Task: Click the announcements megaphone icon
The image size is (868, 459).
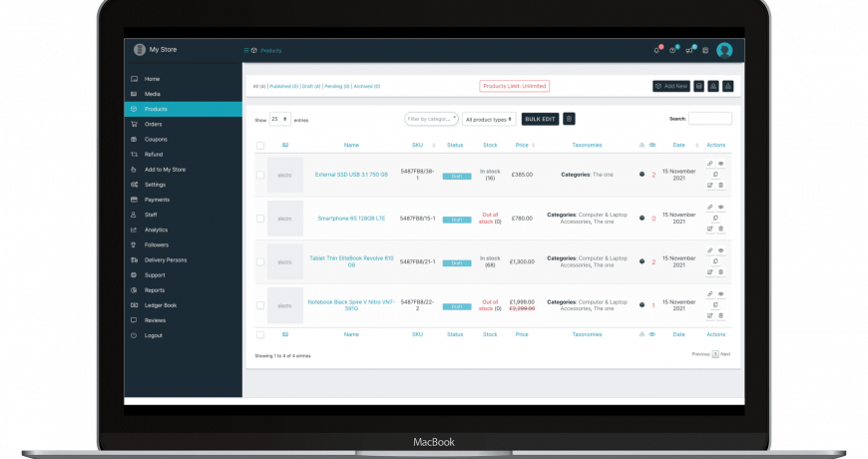Action: (688, 50)
